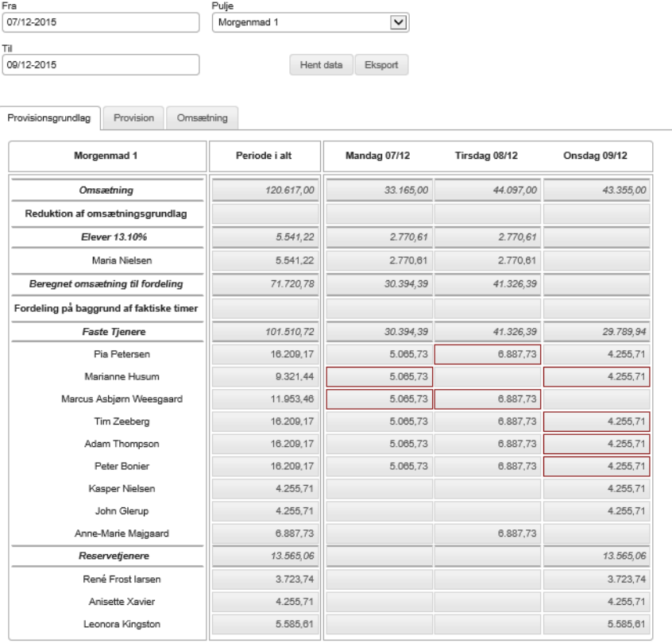
Task: Click the Periode i alt column header
Action: [x=265, y=156]
